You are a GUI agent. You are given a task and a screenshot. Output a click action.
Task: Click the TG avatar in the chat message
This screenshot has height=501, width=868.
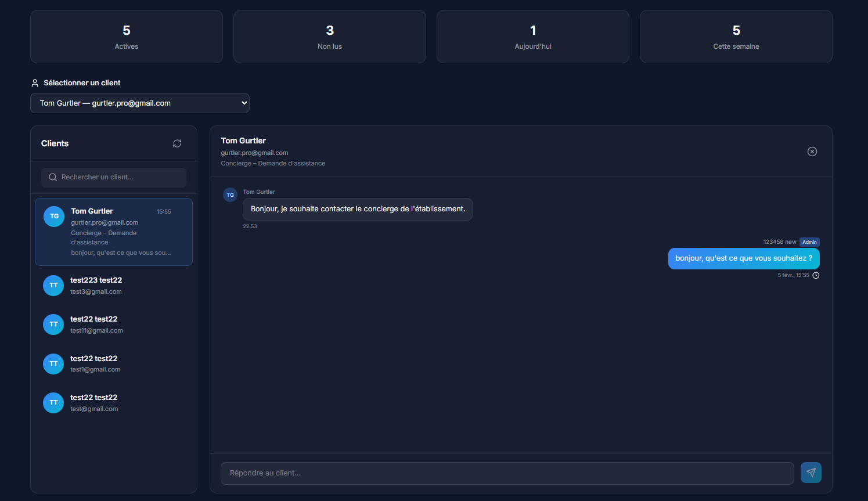pyautogui.click(x=230, y=195)
